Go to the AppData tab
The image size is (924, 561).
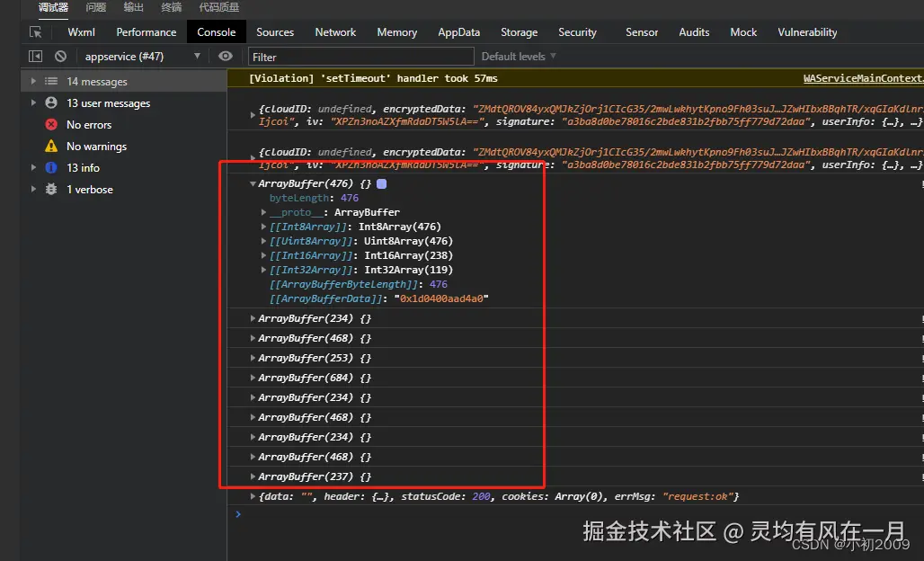click(459, 32)
